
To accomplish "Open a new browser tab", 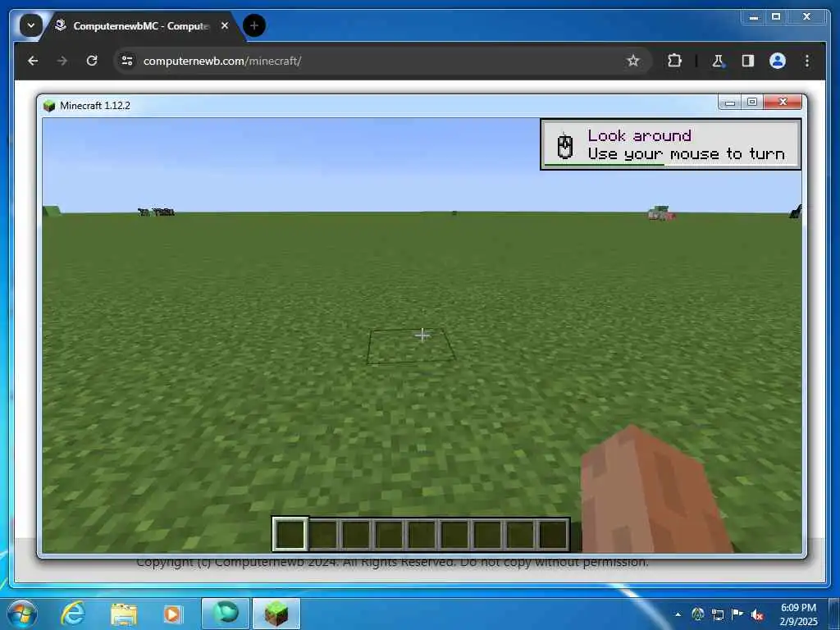I will pyautogui.click(x=254, y=25).
